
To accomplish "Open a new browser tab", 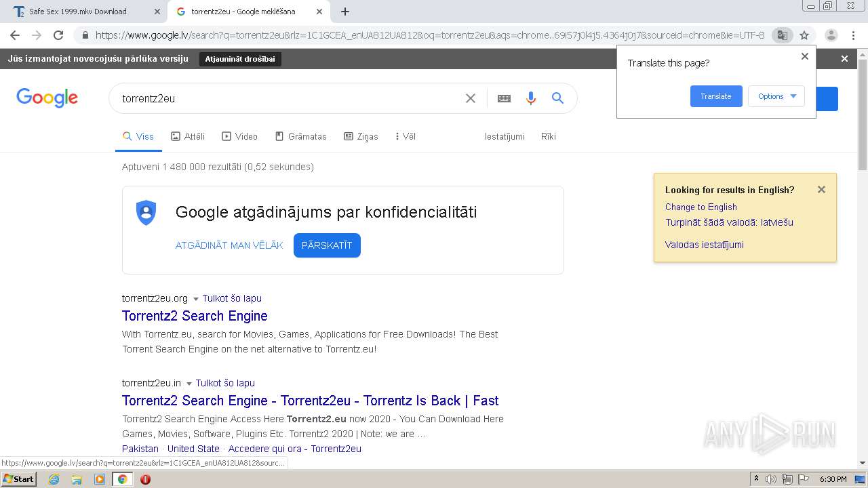I will tap(345, 12).
